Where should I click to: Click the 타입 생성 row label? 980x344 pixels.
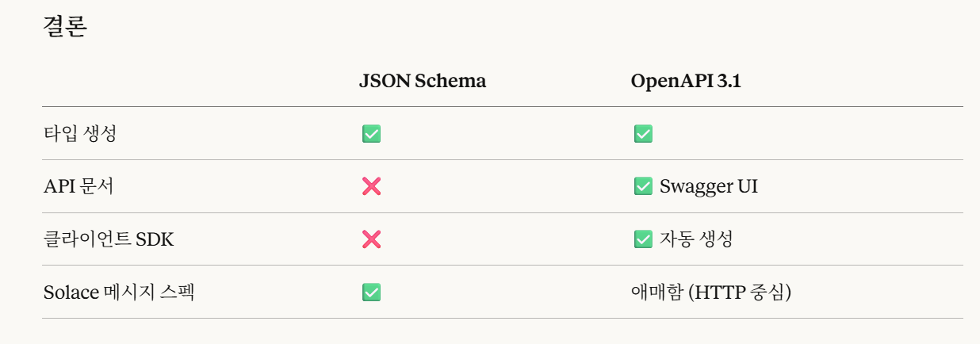[x=79, y=134]
